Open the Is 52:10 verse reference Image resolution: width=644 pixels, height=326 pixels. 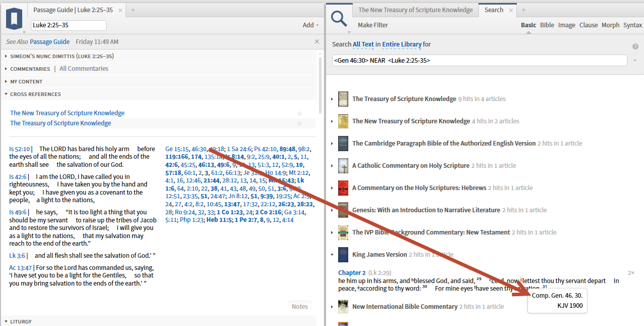tap(20, 149)
